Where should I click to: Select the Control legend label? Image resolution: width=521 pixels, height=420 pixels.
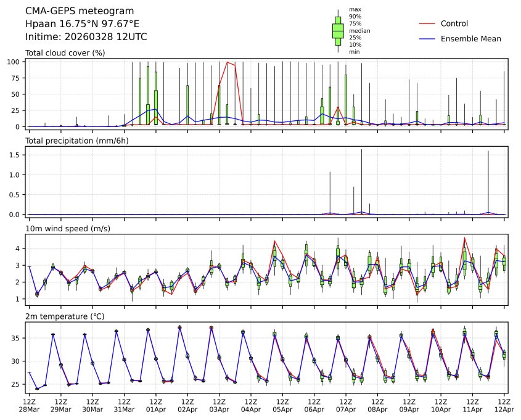(454, 23)
